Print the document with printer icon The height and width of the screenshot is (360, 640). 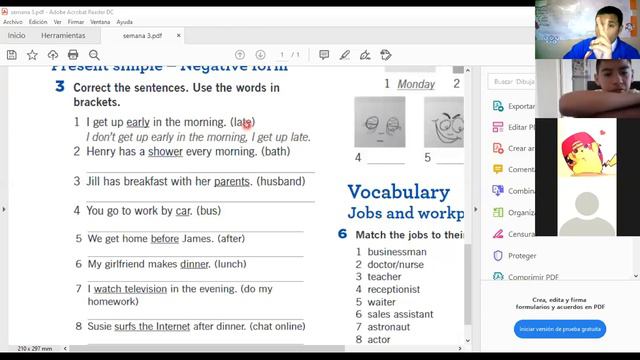point(73,55)
